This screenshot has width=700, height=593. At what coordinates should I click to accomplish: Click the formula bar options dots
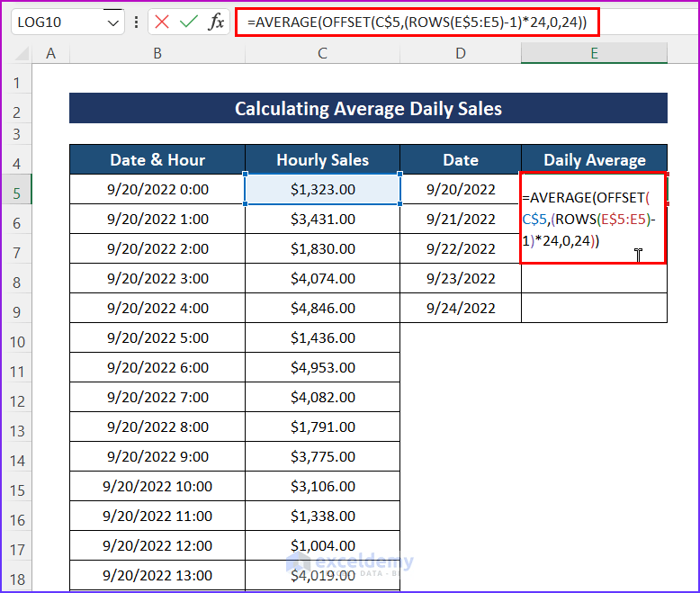click(x=136, y=22)
